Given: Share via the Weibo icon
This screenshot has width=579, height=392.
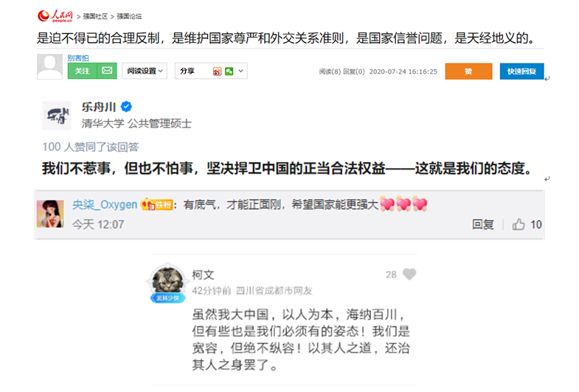Looking at the screenshot, I should coord(217,71).
